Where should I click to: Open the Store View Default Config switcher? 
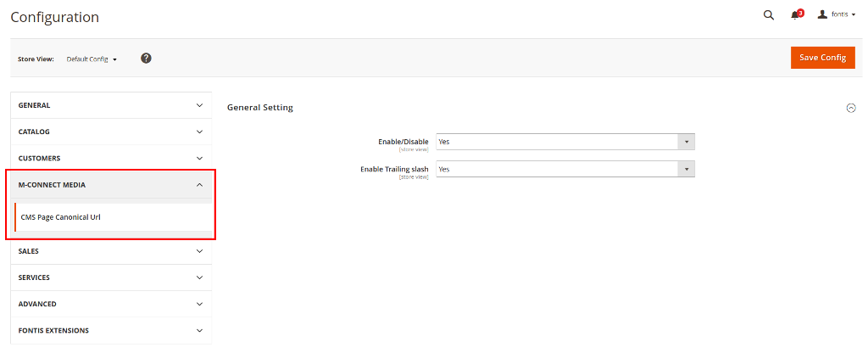[x=92, y=59]
